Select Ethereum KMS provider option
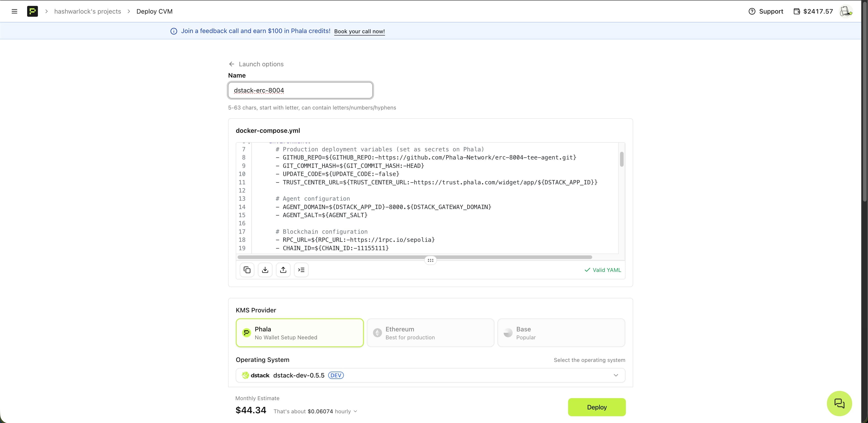 430,333
